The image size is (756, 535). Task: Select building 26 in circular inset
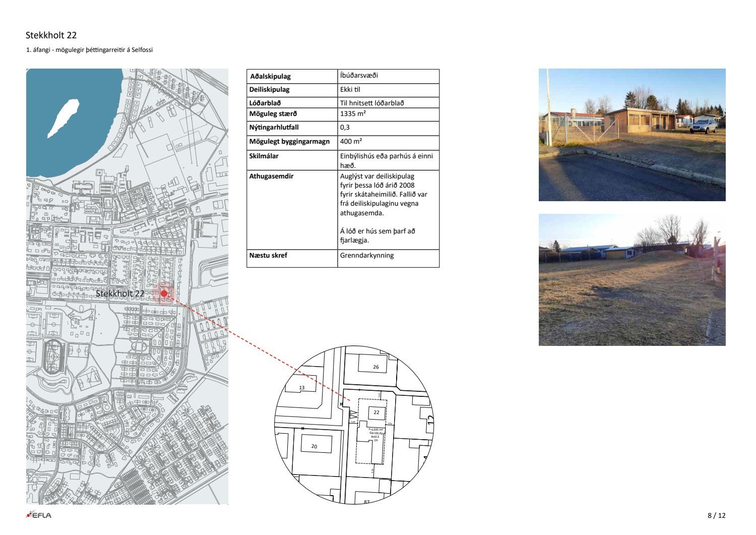375,367
